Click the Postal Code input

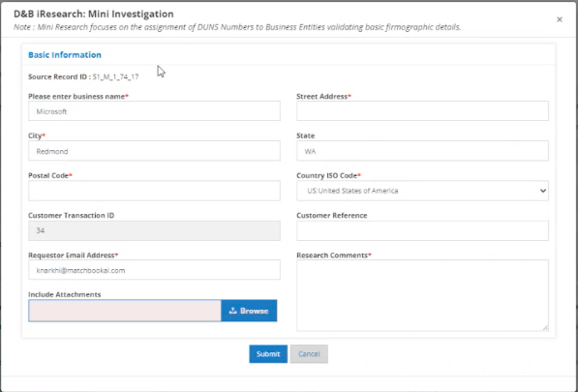pyautogui.click(x=154, y=191)
